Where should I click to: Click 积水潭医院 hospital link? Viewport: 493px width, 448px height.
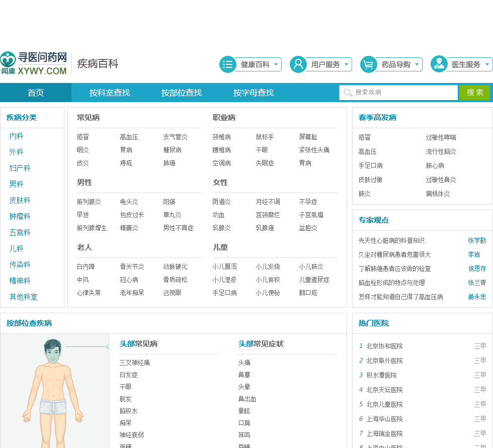(381, 376)
